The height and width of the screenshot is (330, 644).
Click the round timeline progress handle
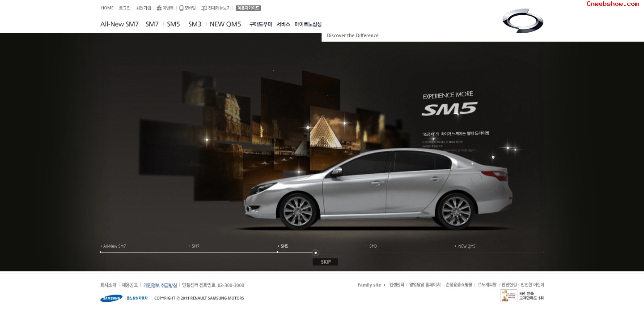pos(316,253)
